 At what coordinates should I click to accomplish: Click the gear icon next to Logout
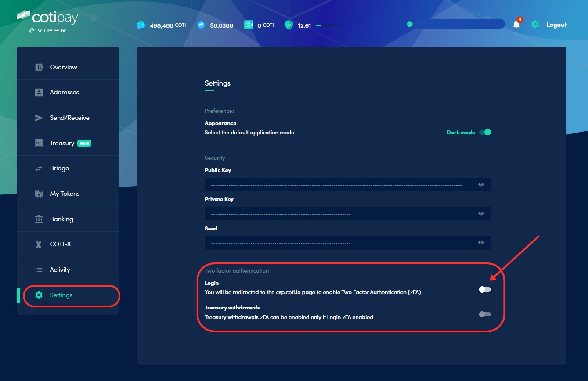(535, 25)
